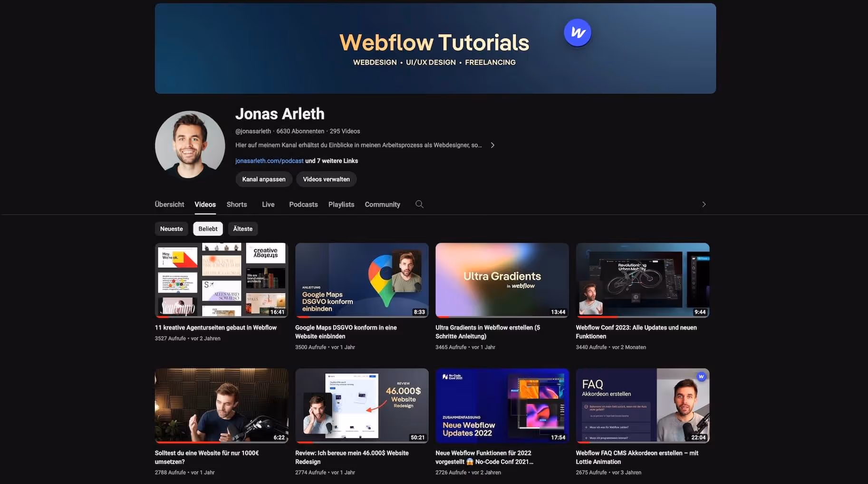Open the Community tab

point(382,204)
